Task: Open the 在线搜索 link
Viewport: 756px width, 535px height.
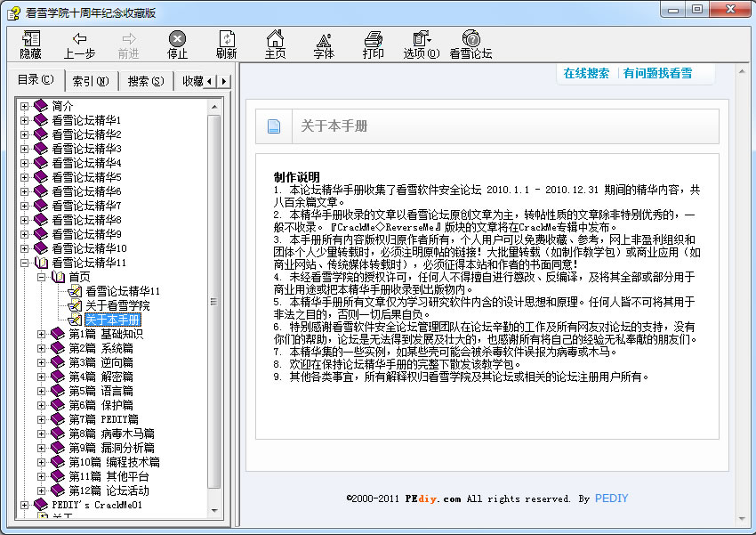Action: 586,73
